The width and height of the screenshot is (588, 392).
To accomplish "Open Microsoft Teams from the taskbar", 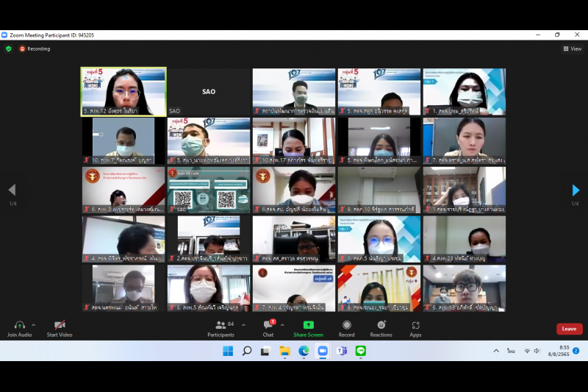I will click(x=341, y=351).
